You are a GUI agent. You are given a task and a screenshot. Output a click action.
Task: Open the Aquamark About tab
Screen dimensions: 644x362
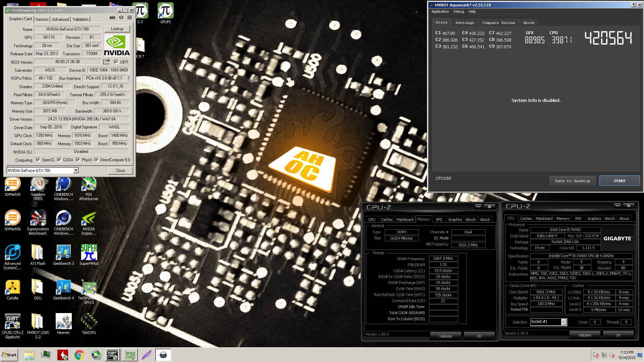(x=529, y=22)
